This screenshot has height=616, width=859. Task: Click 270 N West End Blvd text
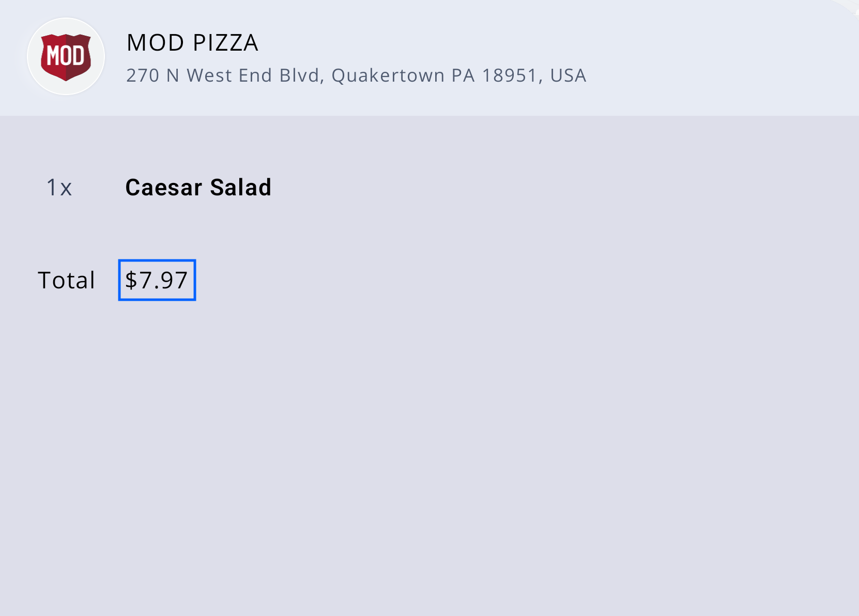click(223, 75)
